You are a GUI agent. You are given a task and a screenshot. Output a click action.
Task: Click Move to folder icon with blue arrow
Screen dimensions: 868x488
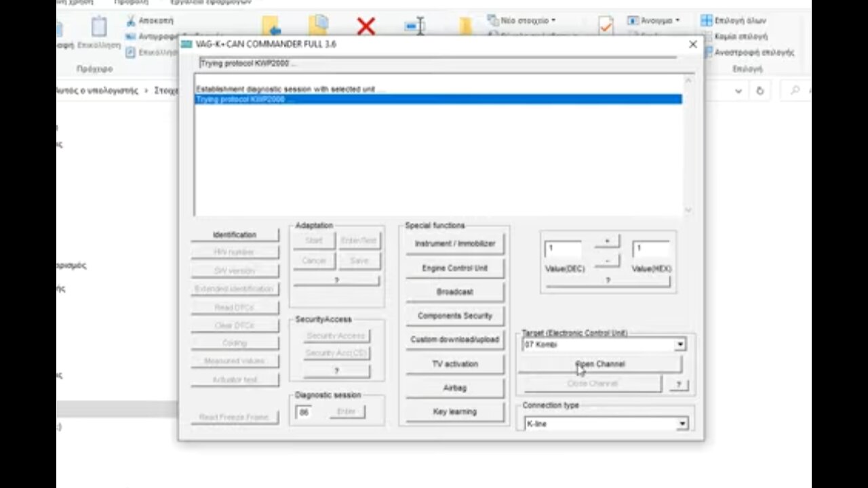[271, 26]
